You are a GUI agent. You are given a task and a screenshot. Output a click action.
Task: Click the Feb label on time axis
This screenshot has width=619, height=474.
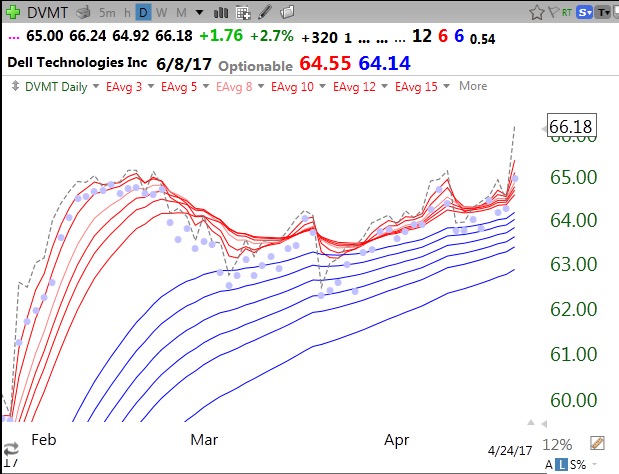(44, 440)
